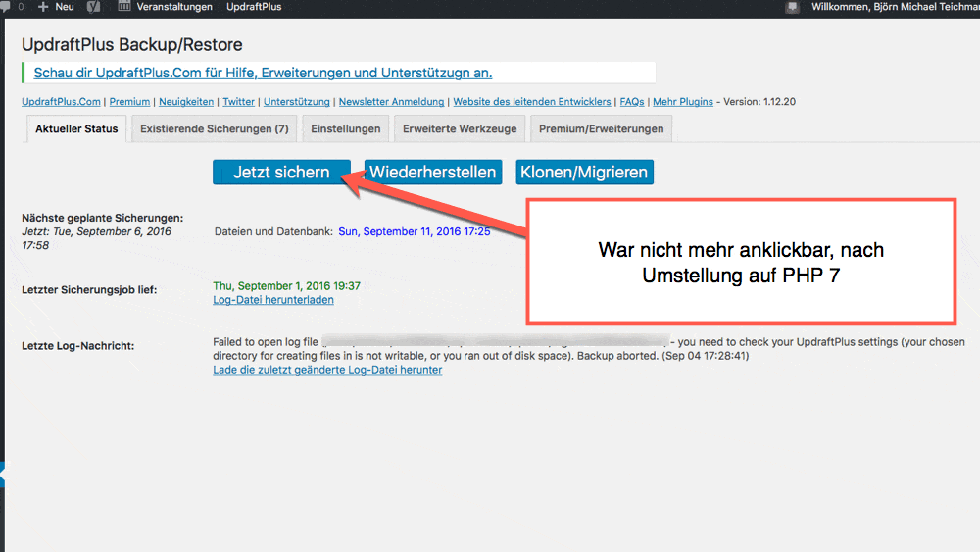
Task: Click the Unterstützung link
Action: coord(296,101)
